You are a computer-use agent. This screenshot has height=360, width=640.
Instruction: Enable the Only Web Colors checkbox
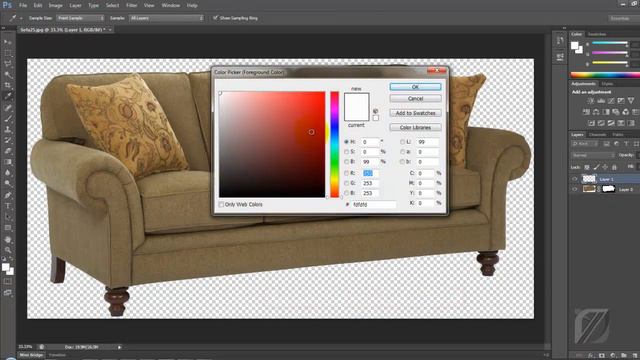point(221,204)
